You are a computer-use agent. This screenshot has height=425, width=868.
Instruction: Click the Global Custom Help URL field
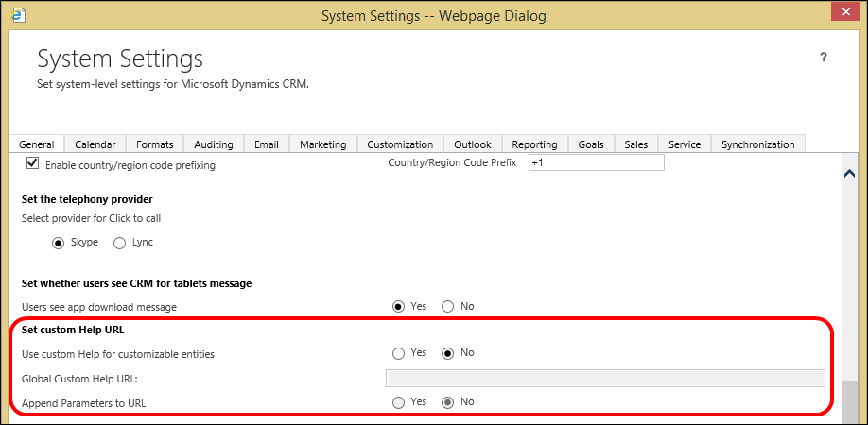pyautogui.click(x=605, y=379)
